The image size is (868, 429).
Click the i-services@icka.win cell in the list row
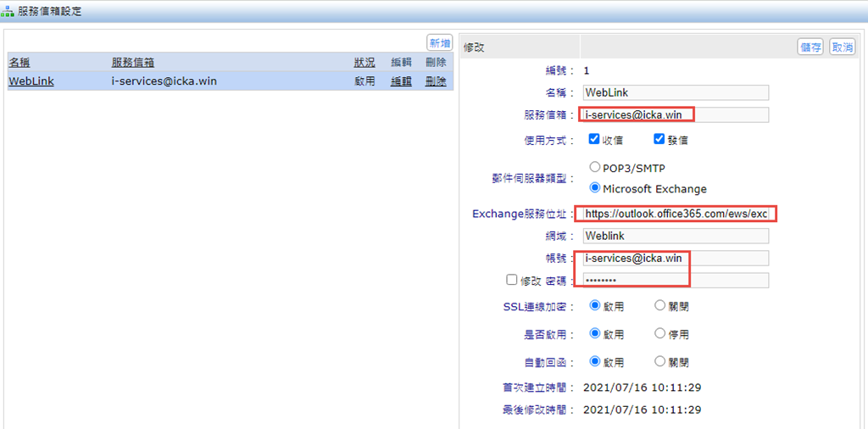point(164,81)
